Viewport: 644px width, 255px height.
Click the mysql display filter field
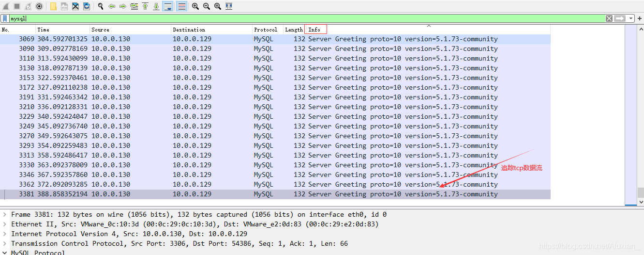(307, 18)
